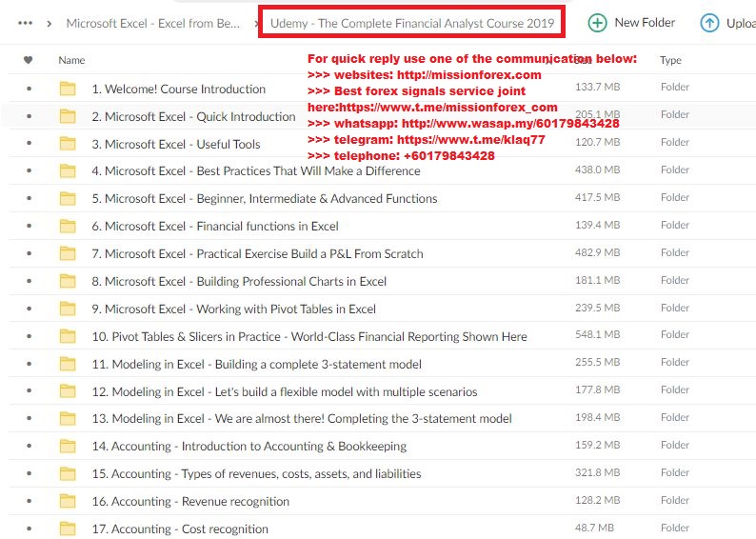
Task: Open '1. Welcome! Course Introduction' folder name
Action: click(x=179, y=90)
